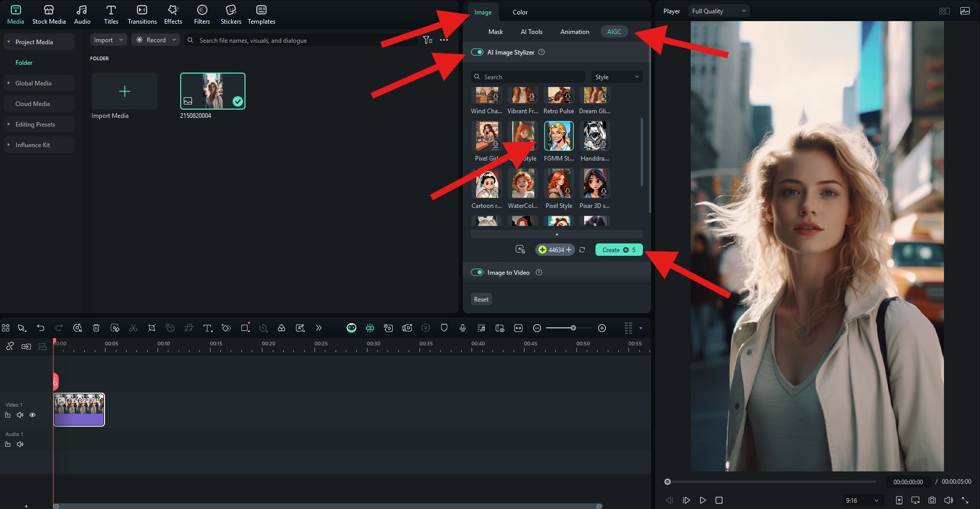The image size is (980, 509).
Task: Click the player progress bar handle
Action: point(668,482)
